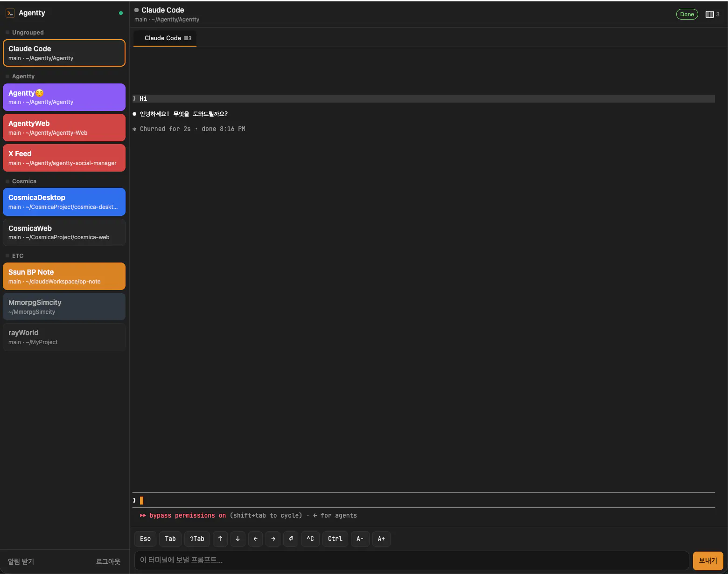Select the blue CosmicaDesktop session card
This screenshot has width=728, height=574.
point(64,202)
